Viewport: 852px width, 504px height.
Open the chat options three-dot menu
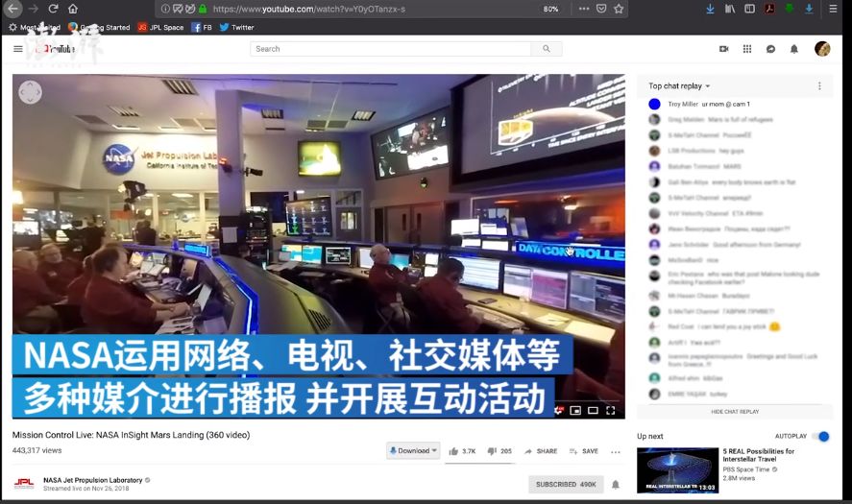tap(819, 85)
